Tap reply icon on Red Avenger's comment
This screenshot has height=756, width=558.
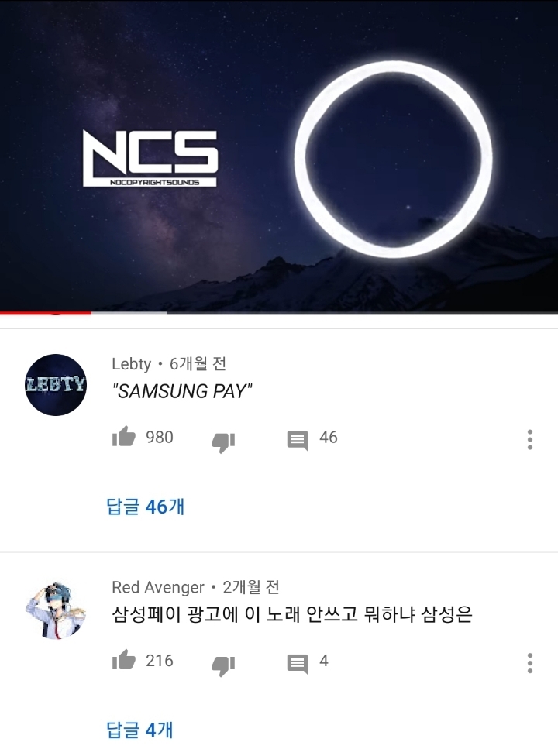(298, 663)
